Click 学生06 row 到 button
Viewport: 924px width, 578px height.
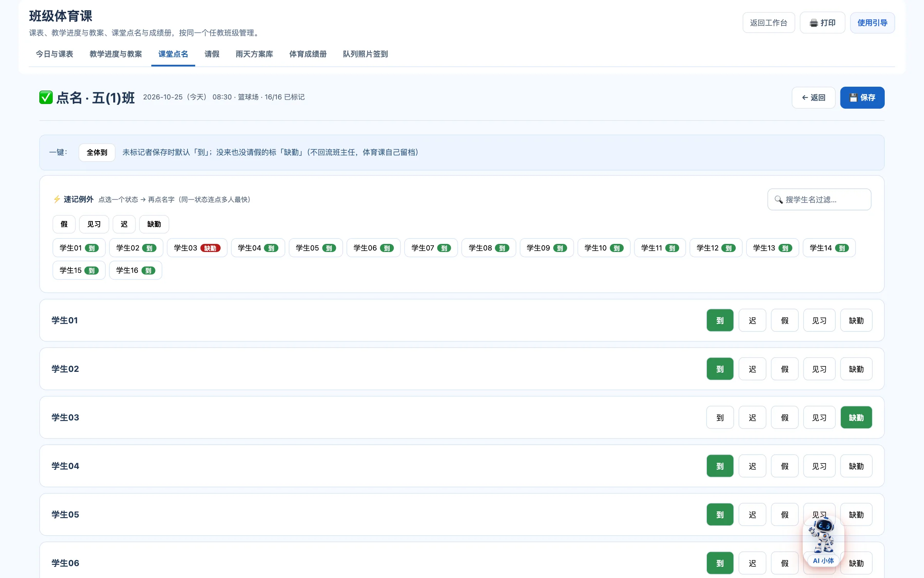(x=720, y=563)
